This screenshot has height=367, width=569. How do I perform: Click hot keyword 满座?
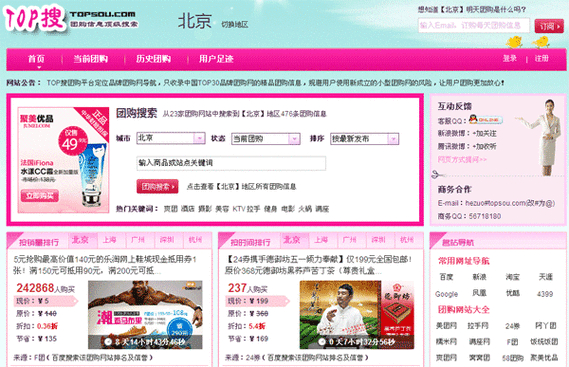point(322,209)
